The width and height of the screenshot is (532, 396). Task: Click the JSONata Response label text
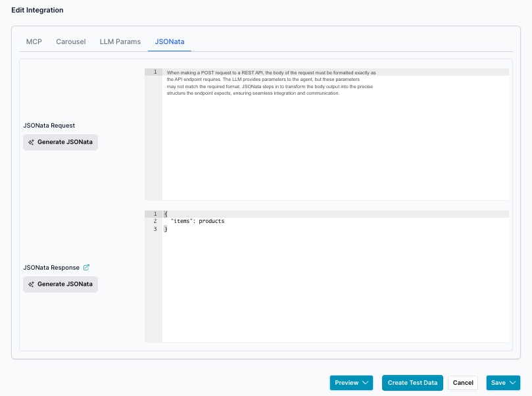51,268
